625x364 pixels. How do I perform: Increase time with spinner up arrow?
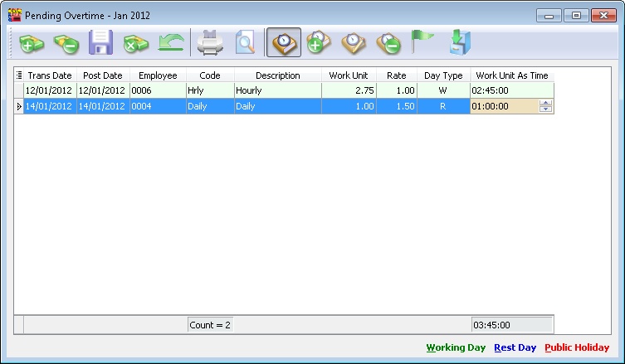pyautogui.click(x=545, y=103)
